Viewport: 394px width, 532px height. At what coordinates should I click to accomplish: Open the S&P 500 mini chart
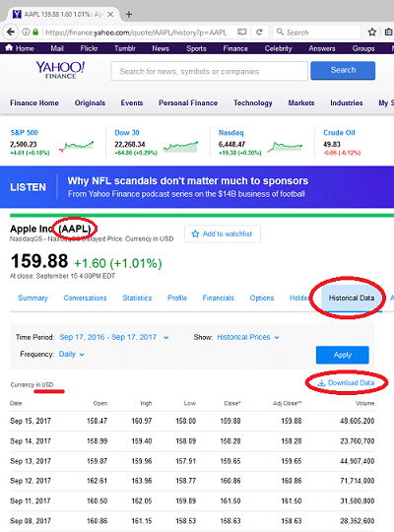click(x=77, y=147)
